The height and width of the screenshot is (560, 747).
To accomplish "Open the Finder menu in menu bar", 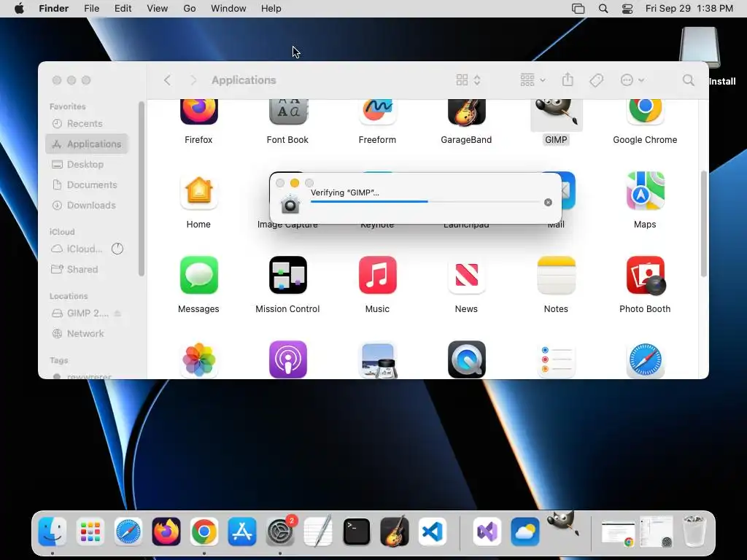I will pos(54,9).
